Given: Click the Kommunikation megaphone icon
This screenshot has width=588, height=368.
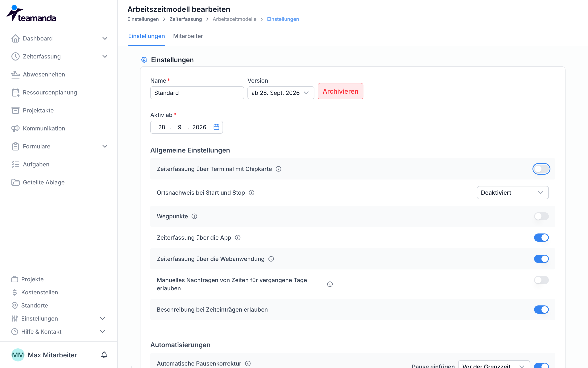Looking at the screenshot, I should click(x=15, y=129).
